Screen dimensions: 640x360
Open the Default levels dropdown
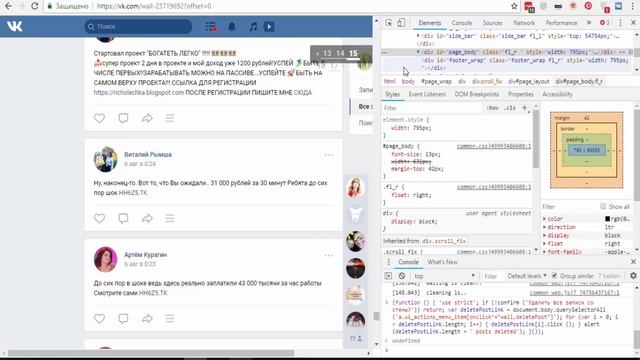click(x=527, y=276)
